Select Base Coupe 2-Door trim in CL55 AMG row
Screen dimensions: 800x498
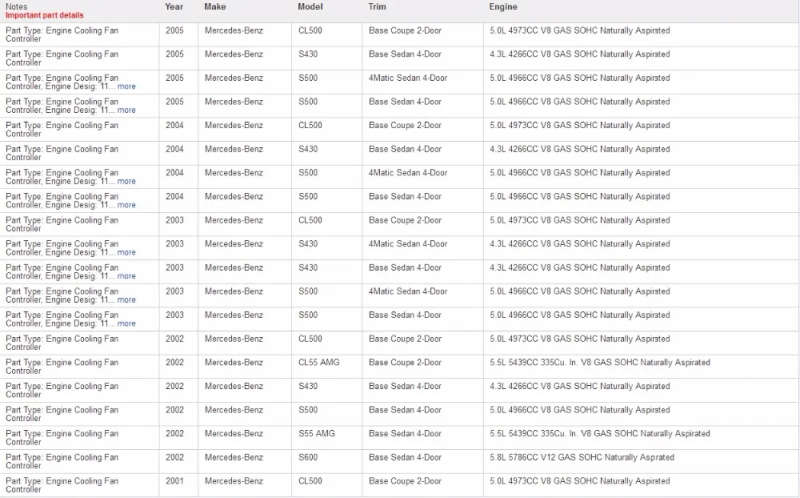tap(405, 362)
